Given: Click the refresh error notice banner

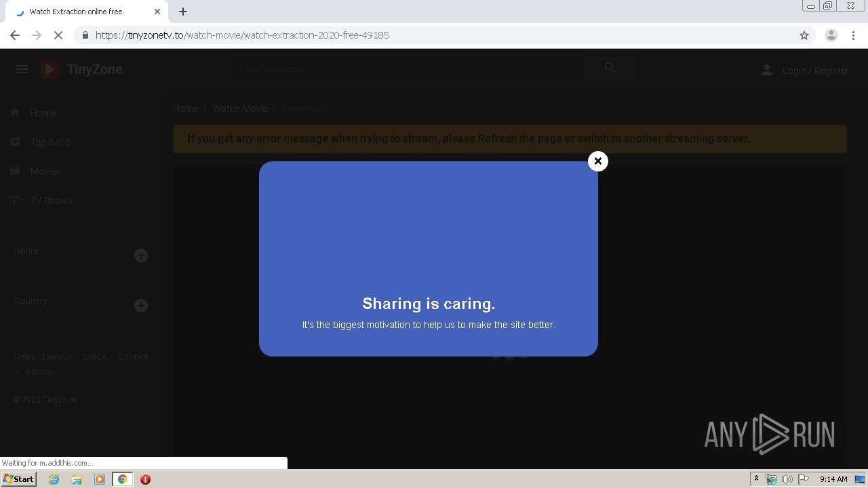Looking at the screenshot, I should click(x=510, y=139).
